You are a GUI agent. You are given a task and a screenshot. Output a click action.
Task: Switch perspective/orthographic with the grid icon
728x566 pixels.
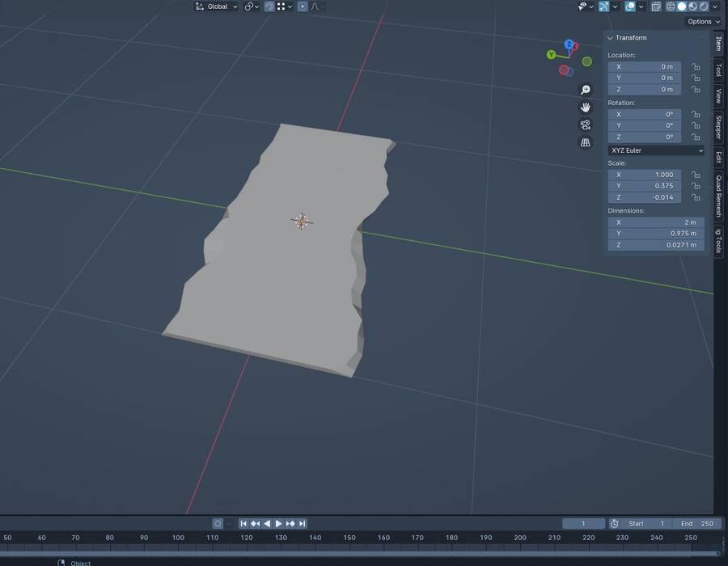(586, 142)
